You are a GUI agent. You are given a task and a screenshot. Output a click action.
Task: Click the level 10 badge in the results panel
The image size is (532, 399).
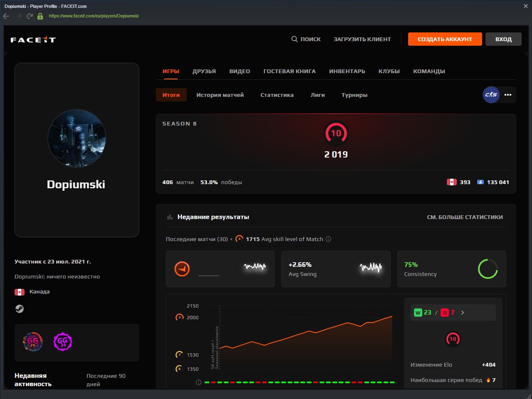pos(453,339)
